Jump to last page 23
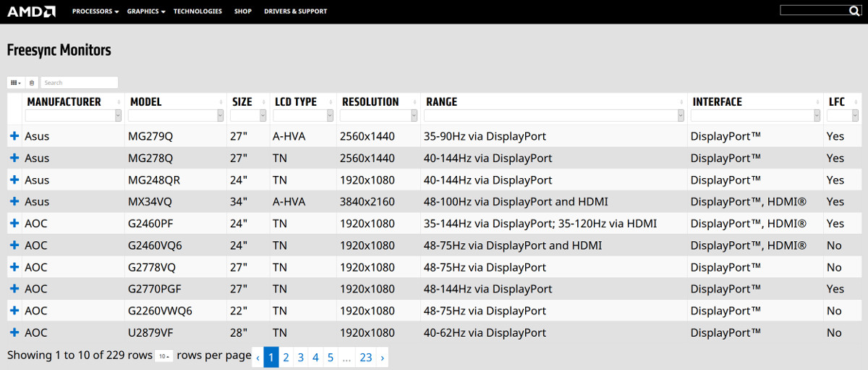 (366, 357)
